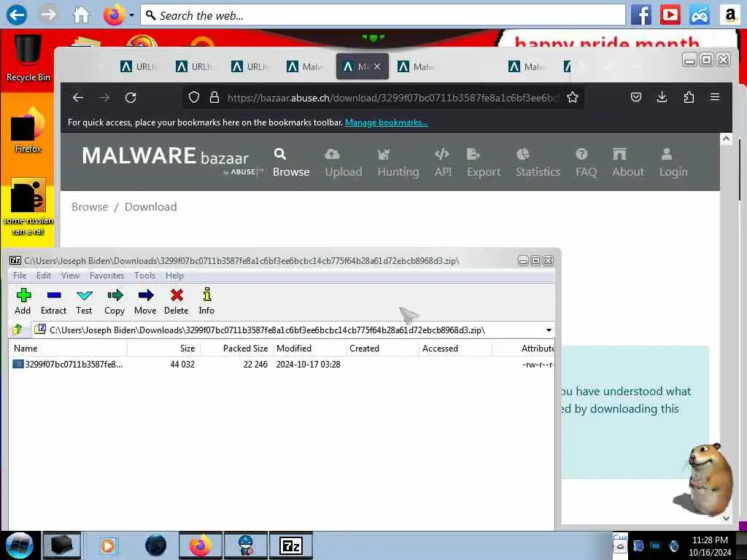Sort by the Packed Size column header
747x560 pixels.
click(x=237, y=348)
